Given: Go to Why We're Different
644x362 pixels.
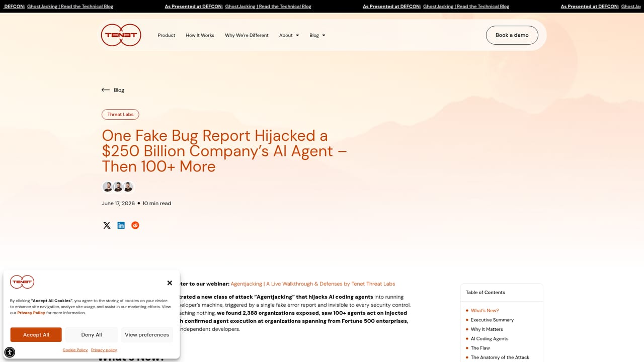Looking at the screenshot, I should click(247, 35).
